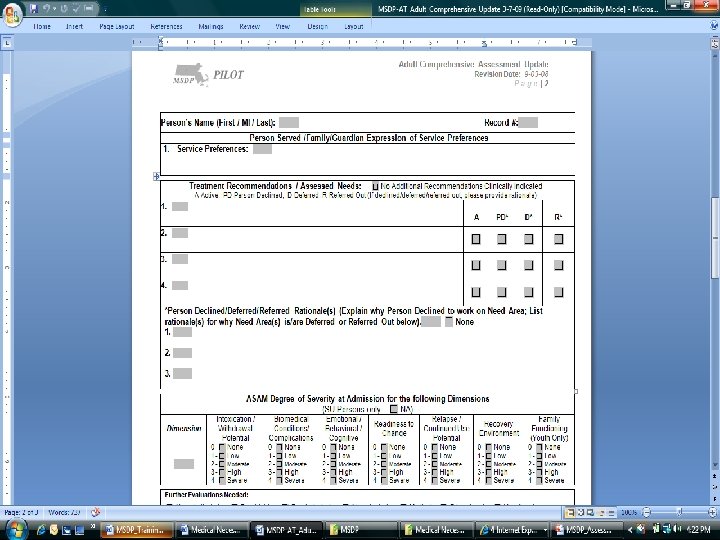The height and width of the screenshot is (540, 720).
Task: Click the table move handle left of Treatment table
Action: 156,176
